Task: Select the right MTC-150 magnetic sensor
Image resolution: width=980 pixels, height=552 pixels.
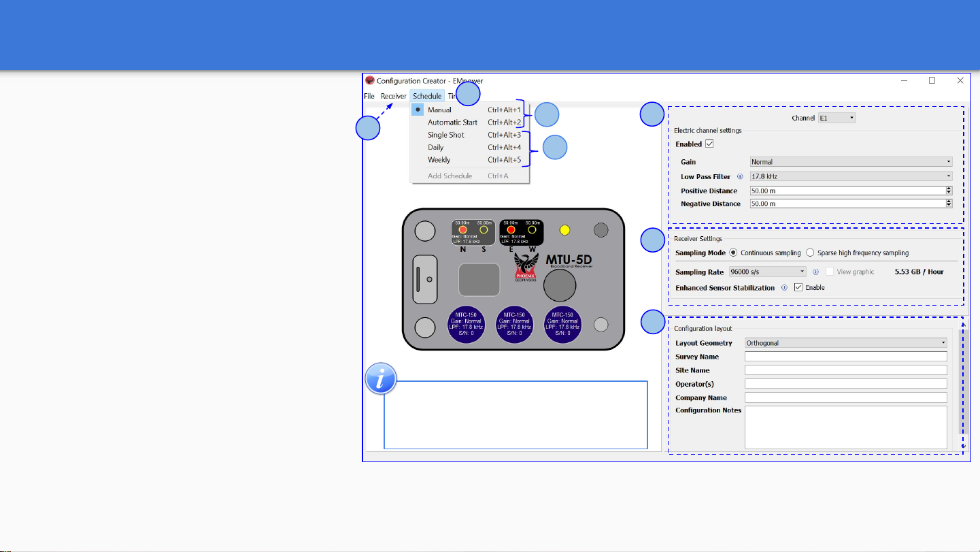Action: (563, 324)
